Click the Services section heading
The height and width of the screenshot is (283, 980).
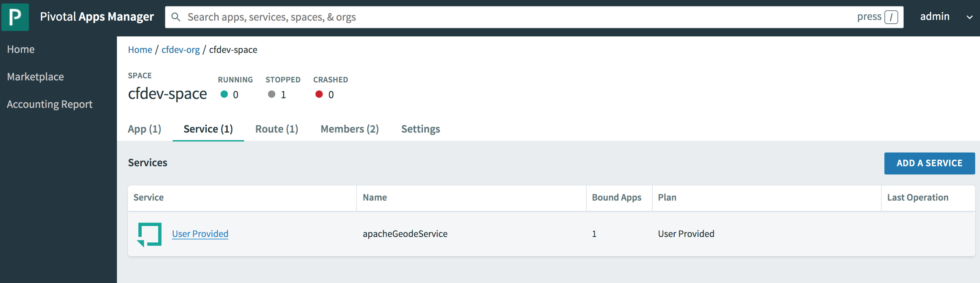[147, 162]
